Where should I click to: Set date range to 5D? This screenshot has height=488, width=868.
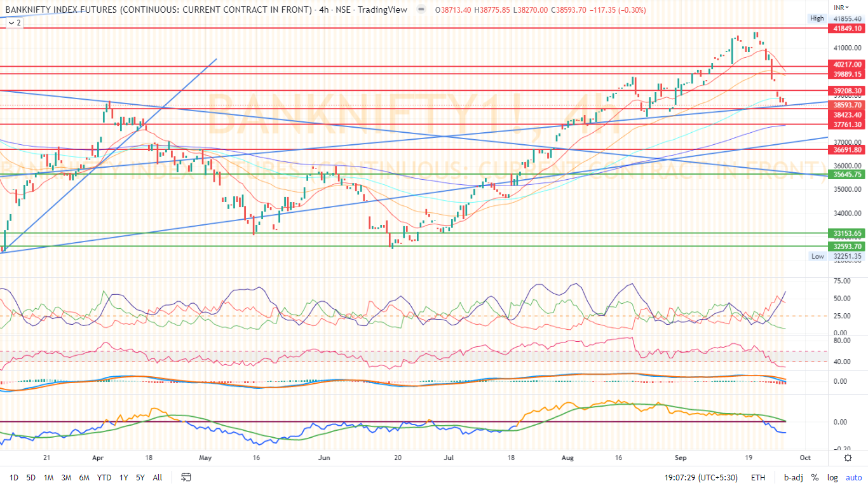(x=31, y=477)
